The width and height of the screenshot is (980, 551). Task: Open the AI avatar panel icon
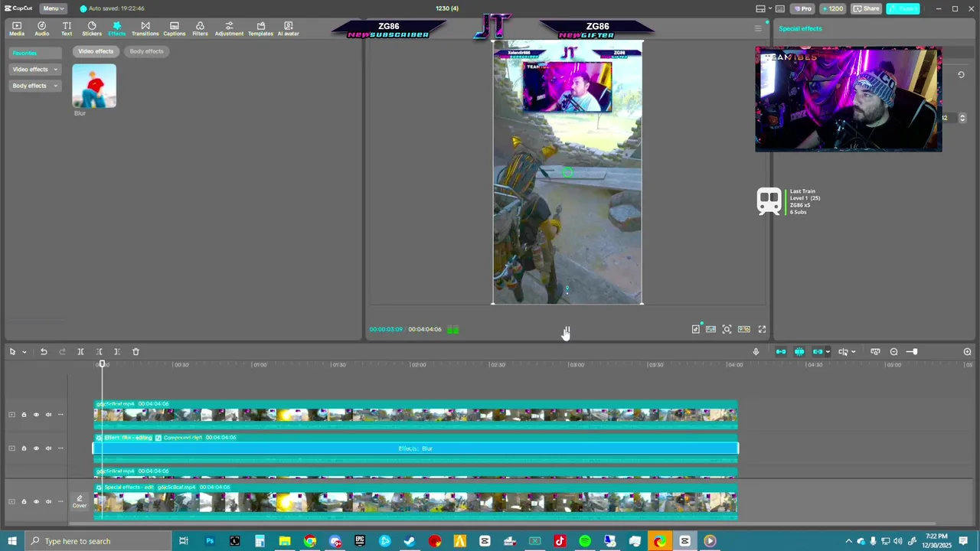tap(288, 28)
